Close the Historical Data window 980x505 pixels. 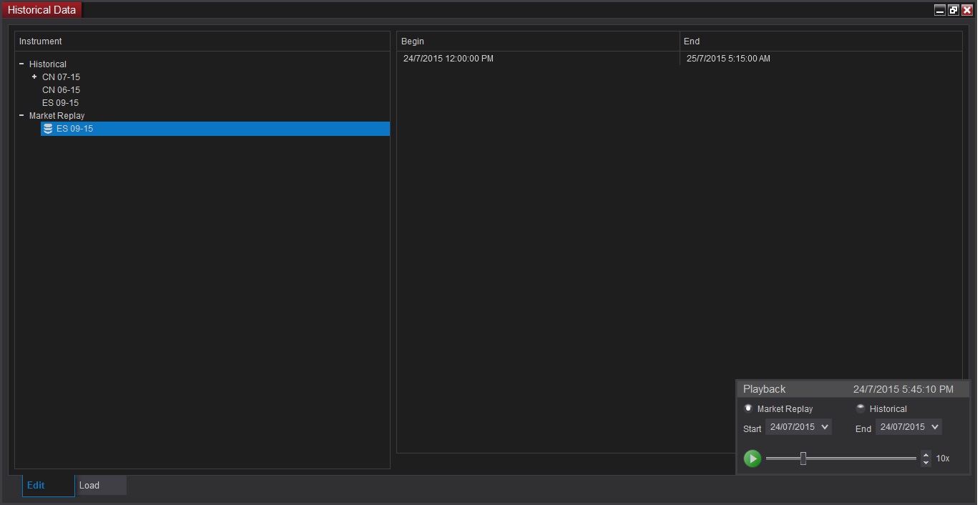click(967, 10)
